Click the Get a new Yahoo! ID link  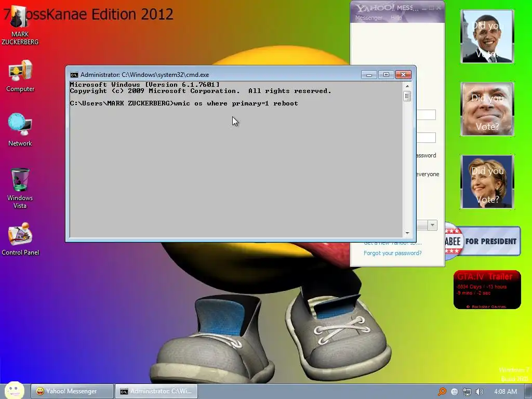pyautogui.click(x=393, y=243)
